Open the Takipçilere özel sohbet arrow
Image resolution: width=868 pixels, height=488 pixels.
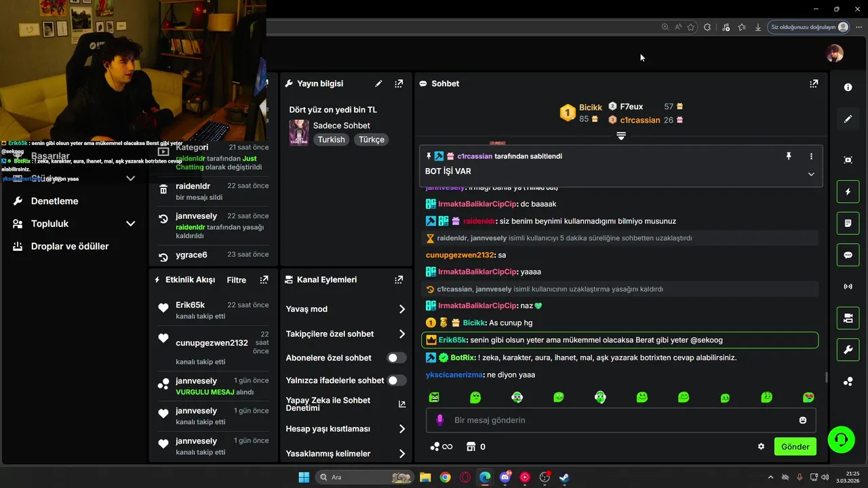tap(401, 334)
